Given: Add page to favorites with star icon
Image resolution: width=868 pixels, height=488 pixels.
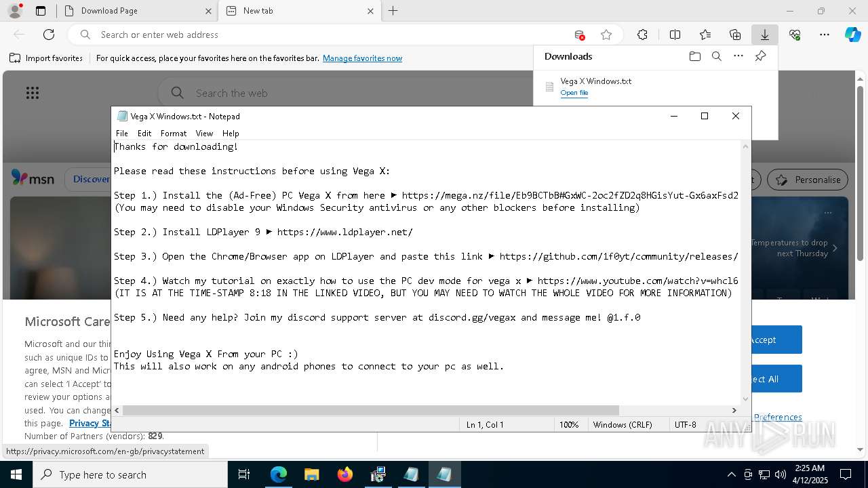Looking at the screenshot, I should click(606, 35).
